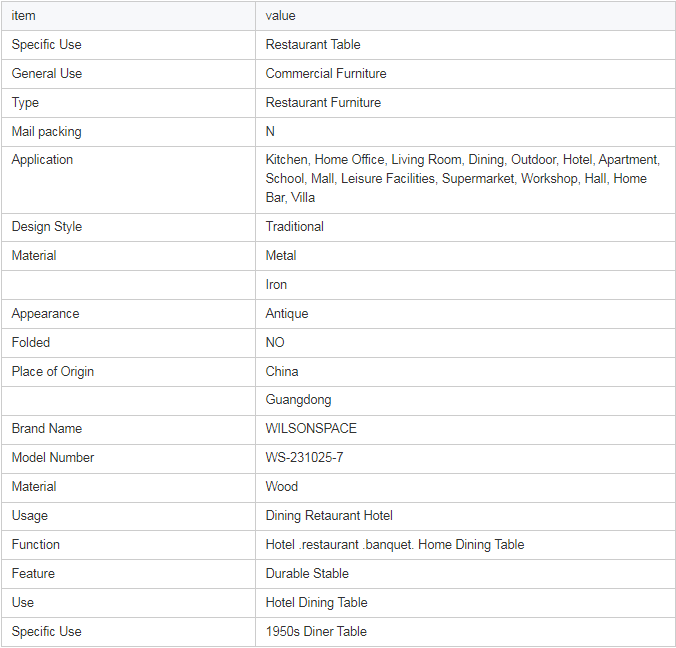Image resolution: width=676 pixels, height=648 pixels.
Task: Click the 'Mail packing' label
Action: point(47,131)
